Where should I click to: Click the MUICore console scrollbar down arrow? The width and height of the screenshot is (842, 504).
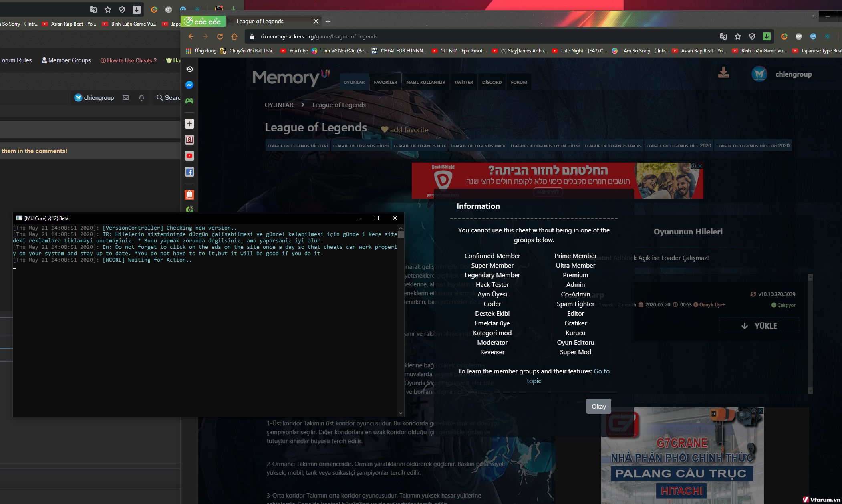click(x=401, y=413)
